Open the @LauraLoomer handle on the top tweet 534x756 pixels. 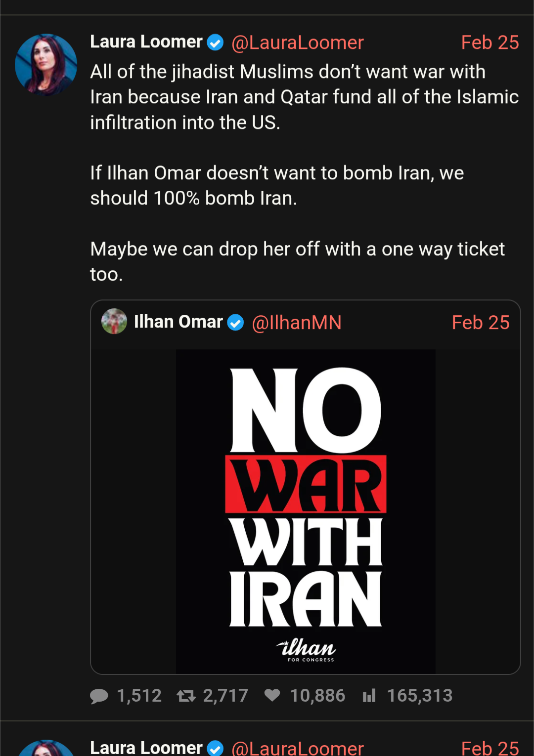(x=297, y=43)
